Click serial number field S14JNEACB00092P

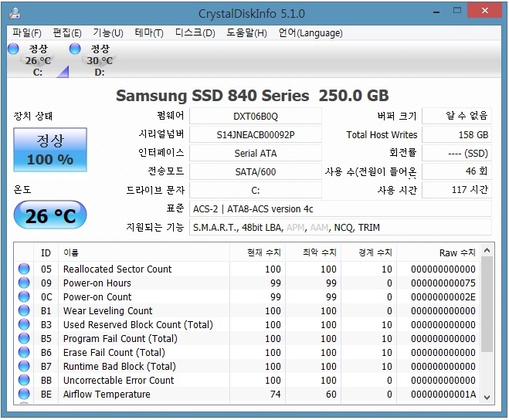click(256, 134)
